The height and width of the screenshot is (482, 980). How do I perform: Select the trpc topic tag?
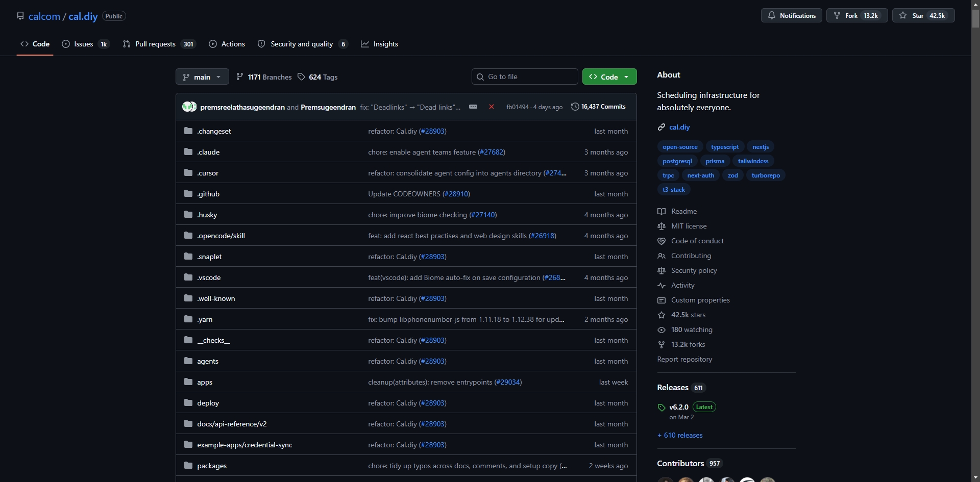[x=668, y=175]
